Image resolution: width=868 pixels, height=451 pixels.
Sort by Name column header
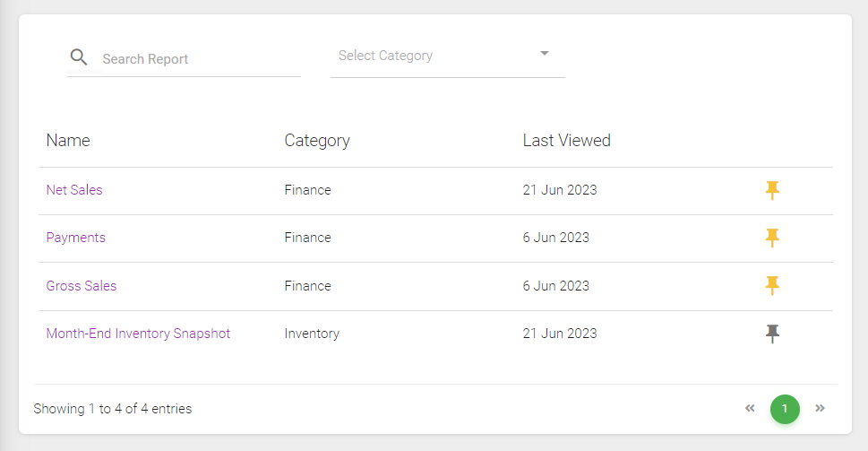tap(68, 141)
